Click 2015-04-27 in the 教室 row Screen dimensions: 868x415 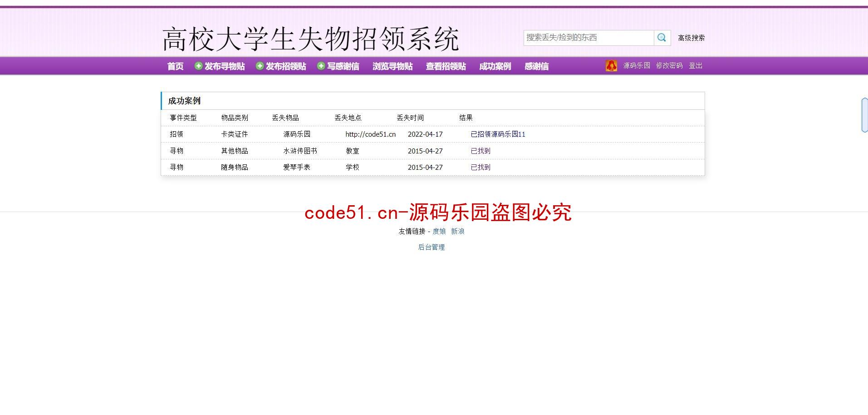click(425, 151)
